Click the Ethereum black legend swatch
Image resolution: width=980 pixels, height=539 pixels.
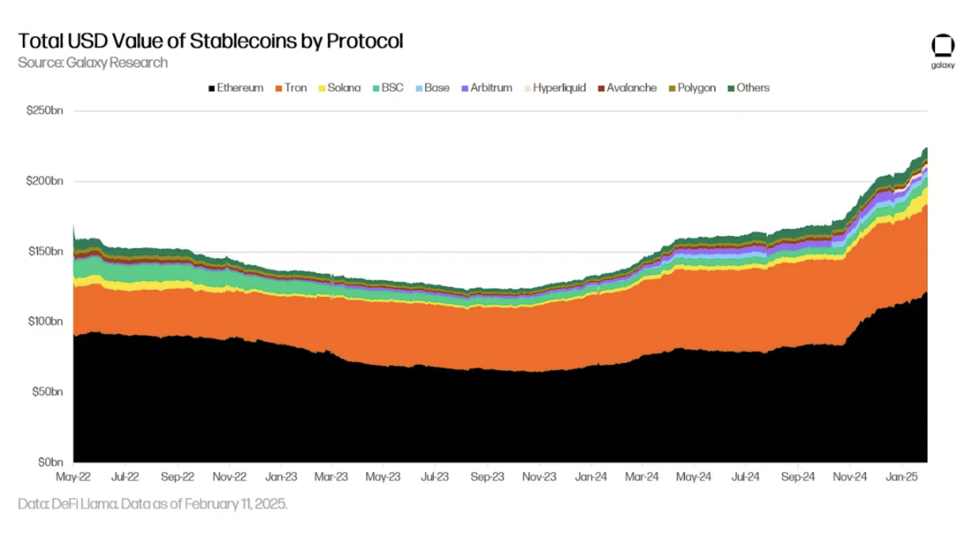pos(211,88)
